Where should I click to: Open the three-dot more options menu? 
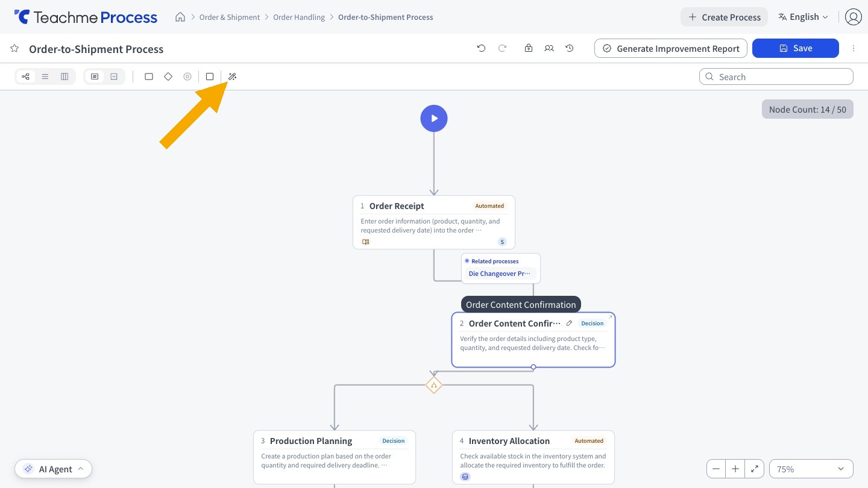[x=854, y=48]
